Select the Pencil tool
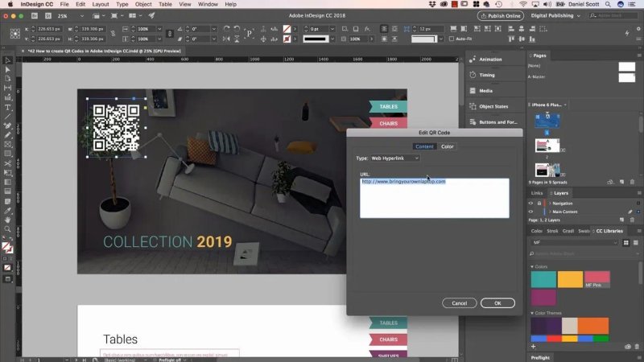 (x=7, y=135)
